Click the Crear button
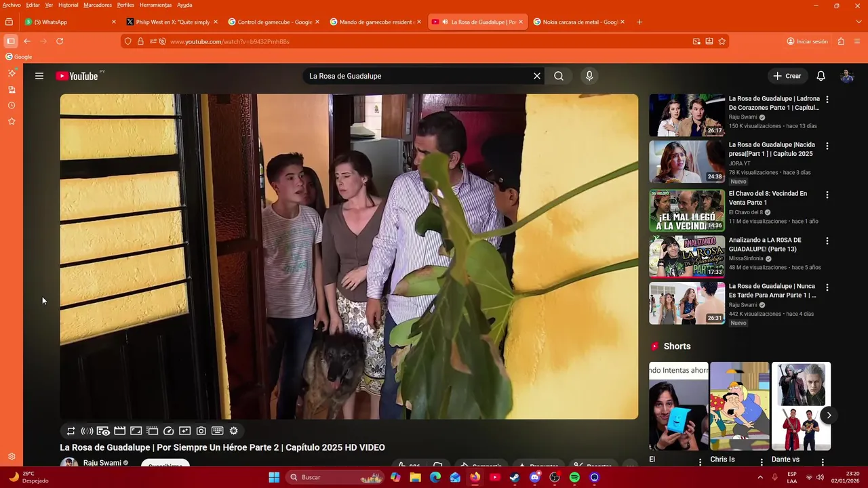Viewport: 868px width, 488px height. tap(787, 76)
